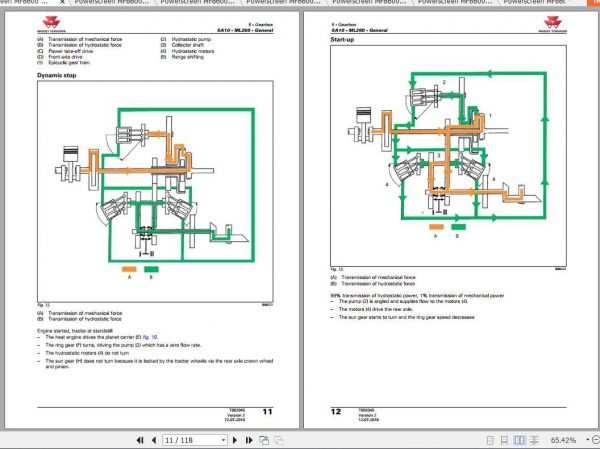This screenshot has height=449, width=600.
Task: Click the 65.42% zoom value
Action: (563, 440)
